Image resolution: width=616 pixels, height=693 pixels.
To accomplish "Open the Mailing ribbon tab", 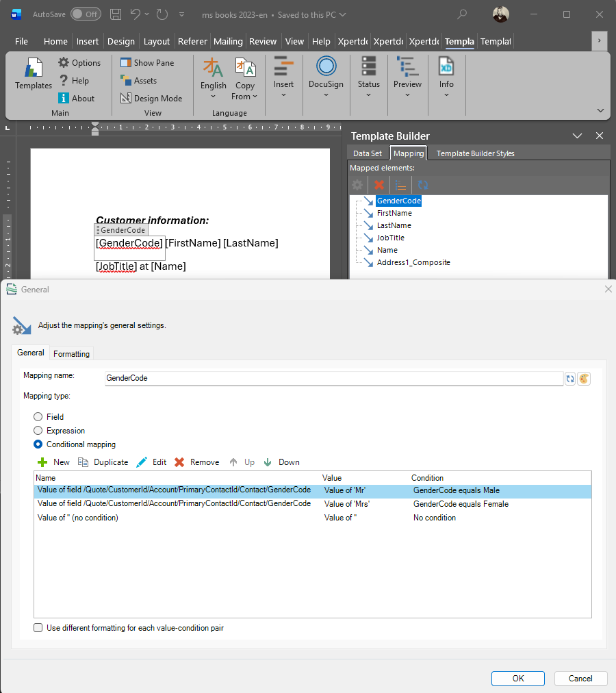I will [x=228, y=41].
